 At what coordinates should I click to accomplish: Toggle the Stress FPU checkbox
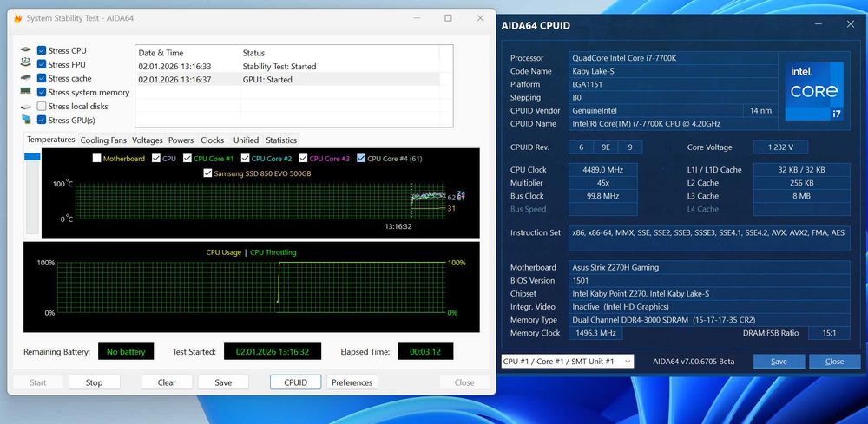pos(42,64)
